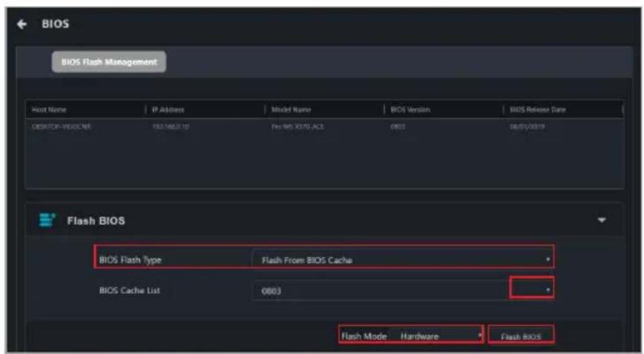
Task: Sort by BIOS Version column header
Action: 410,110
